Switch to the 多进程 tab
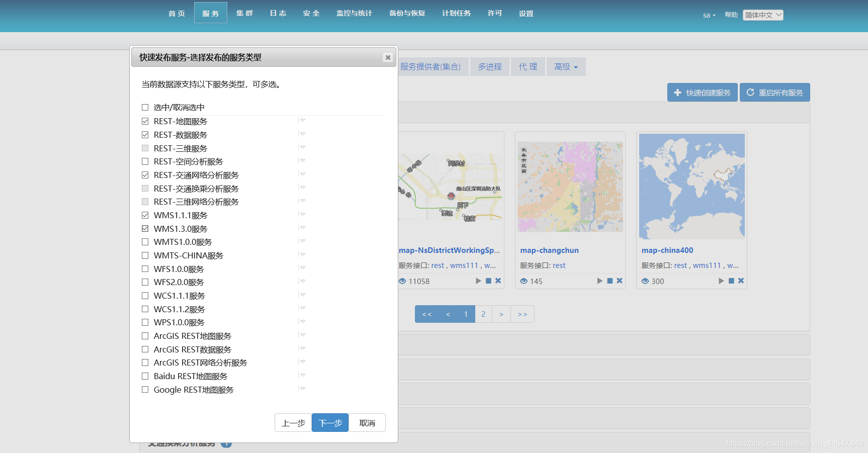Screen dimensions: 868x453 pos(490,67)
